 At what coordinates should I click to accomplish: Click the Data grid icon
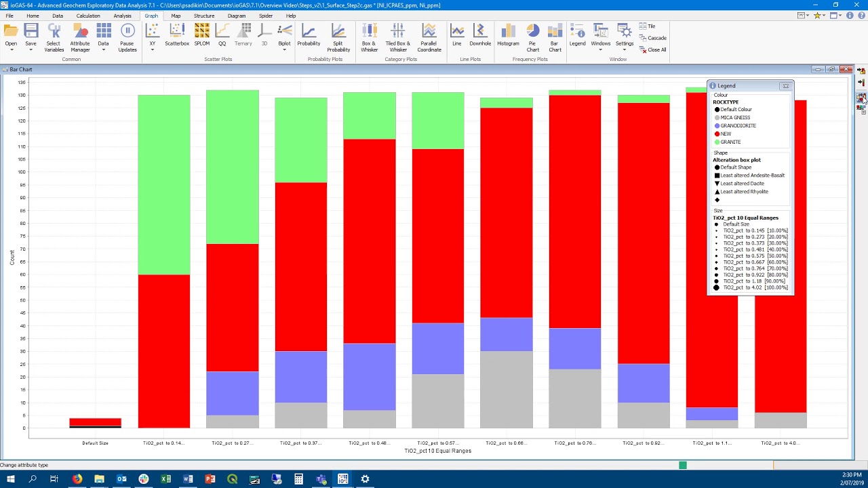pos(103,30)
